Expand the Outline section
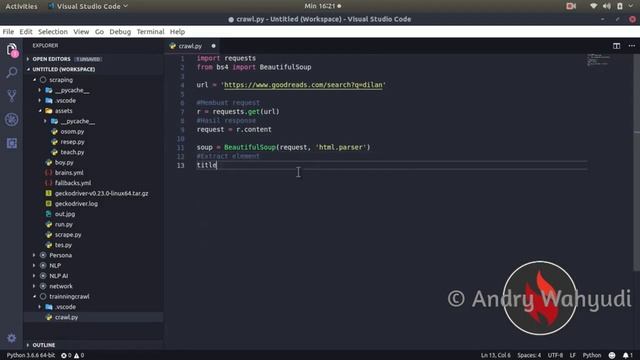The width and height of the screenshot is (640, 360). [x=44, y=345]
